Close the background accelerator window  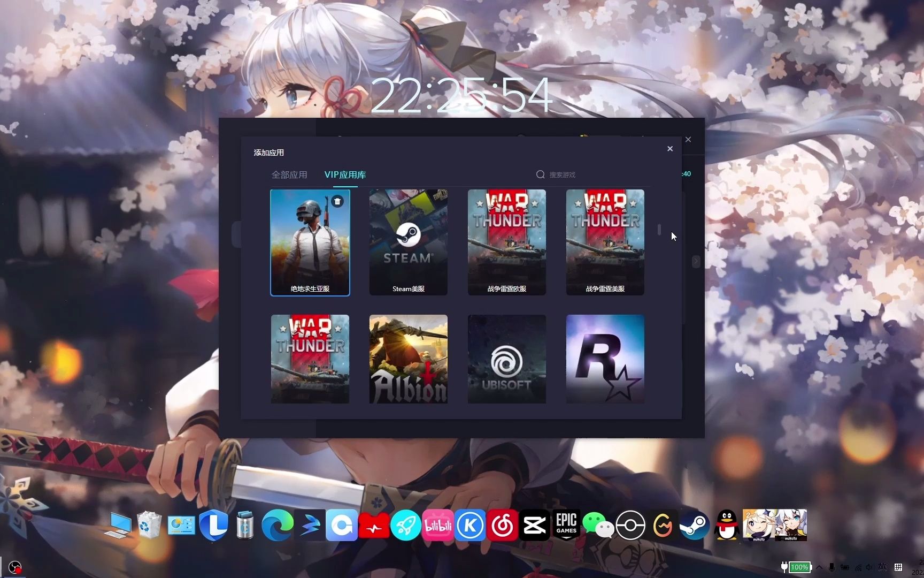pos(688,140)
